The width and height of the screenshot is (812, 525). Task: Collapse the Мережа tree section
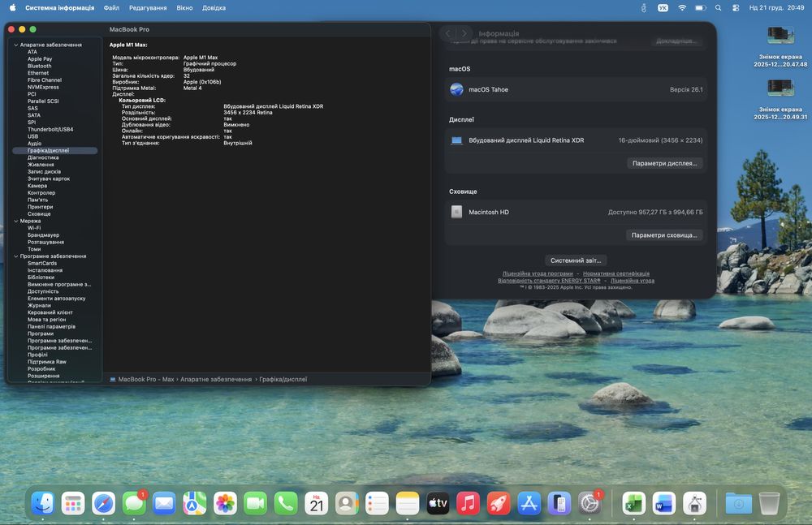click(15, 221)
